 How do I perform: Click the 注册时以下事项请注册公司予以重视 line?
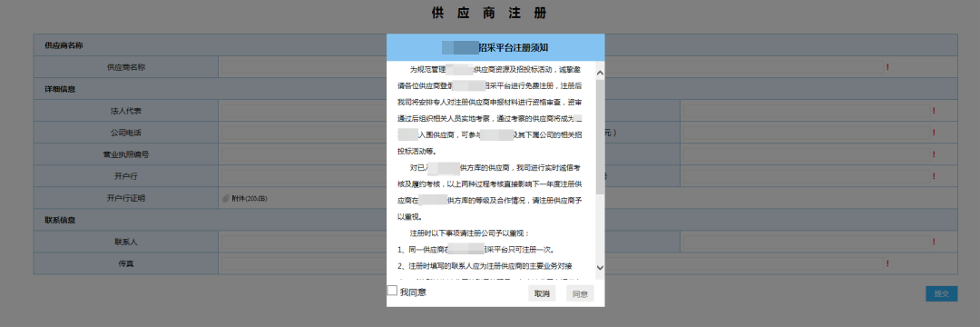pyautogui.click(x=469, y=233)
